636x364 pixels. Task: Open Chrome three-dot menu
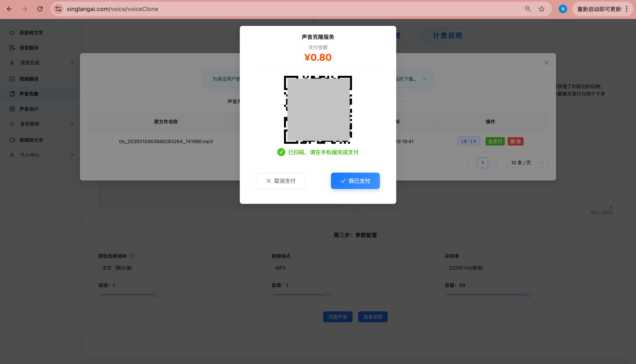(x=627, y=9)
